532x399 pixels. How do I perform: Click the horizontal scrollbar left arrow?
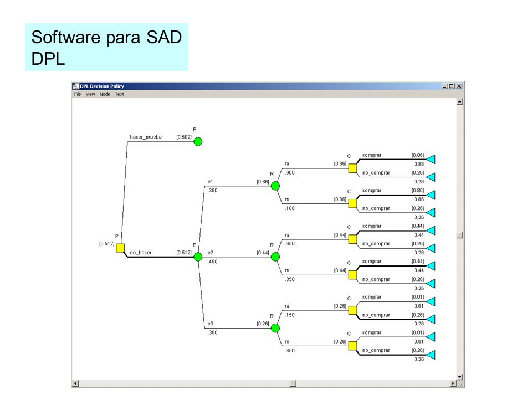(76, 383)
